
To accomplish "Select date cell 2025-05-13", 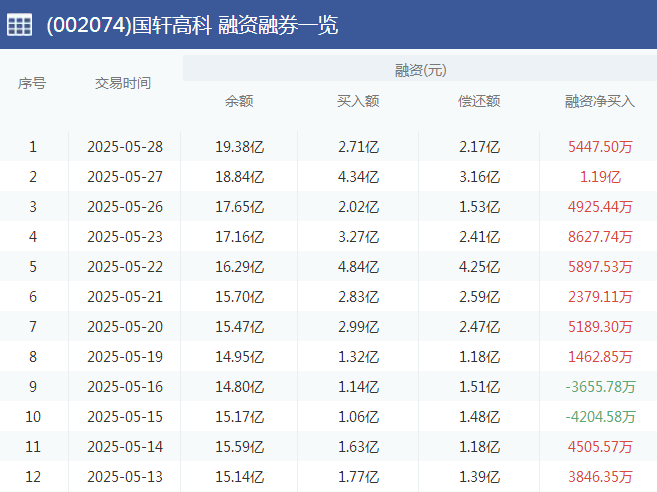I will pos(125,477).
